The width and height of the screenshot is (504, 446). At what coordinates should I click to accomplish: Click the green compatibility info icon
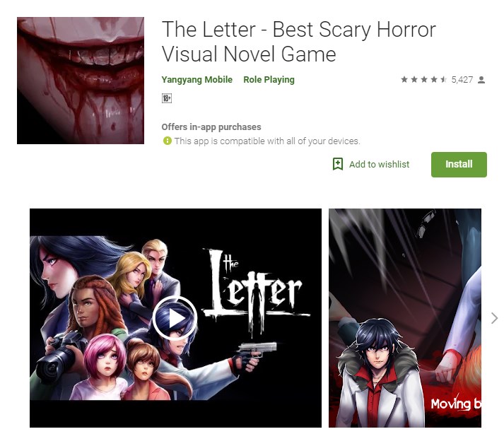(x=167, y=141)
